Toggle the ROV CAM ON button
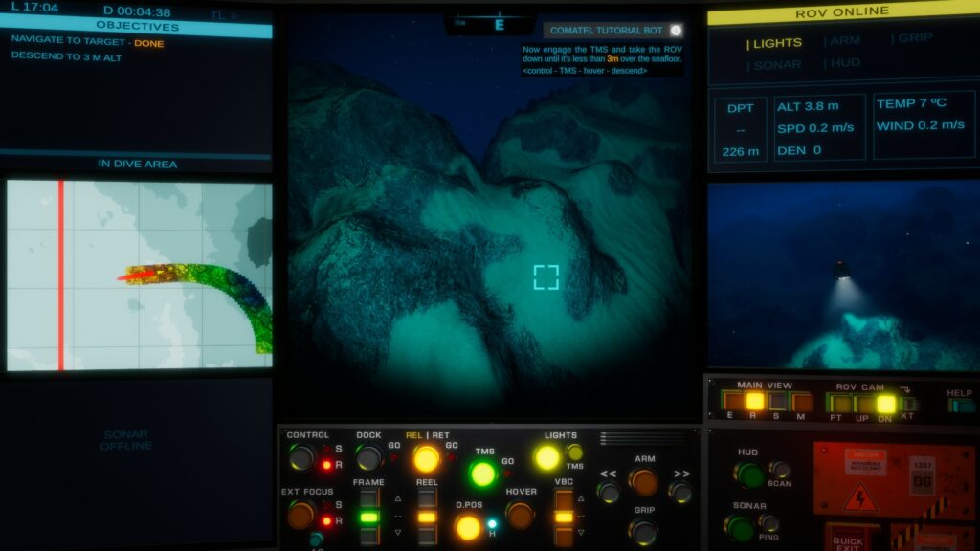The width and height of the screenshot is (980, 551). [886, 403]
